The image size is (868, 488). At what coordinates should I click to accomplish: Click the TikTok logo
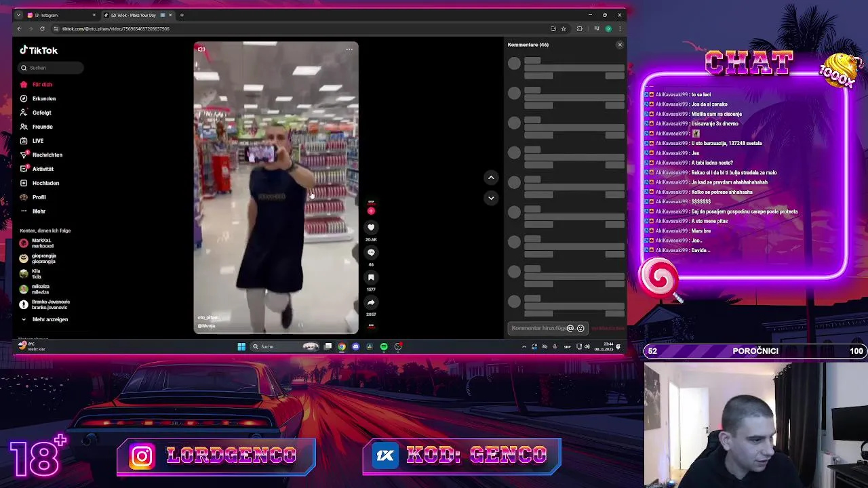point(39,50)
